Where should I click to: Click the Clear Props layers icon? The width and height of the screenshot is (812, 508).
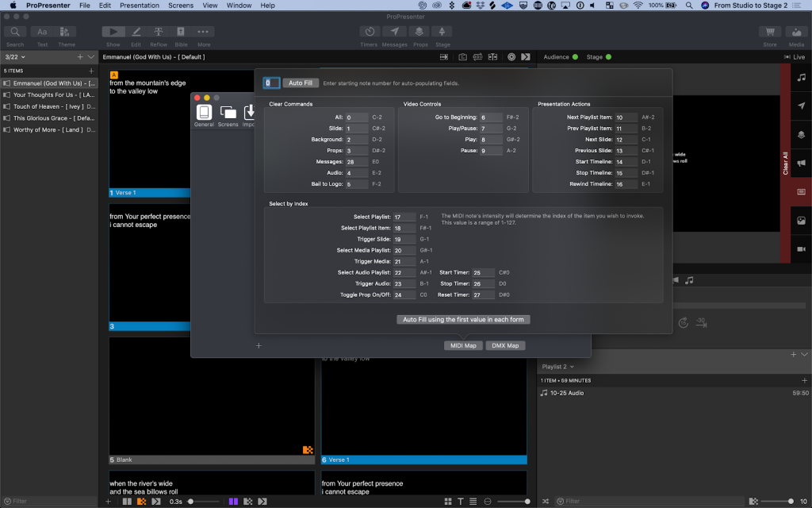point(801,135)
